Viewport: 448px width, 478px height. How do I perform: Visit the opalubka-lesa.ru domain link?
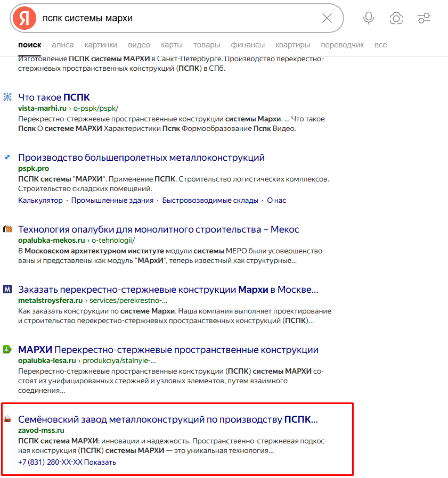point(47,361)
